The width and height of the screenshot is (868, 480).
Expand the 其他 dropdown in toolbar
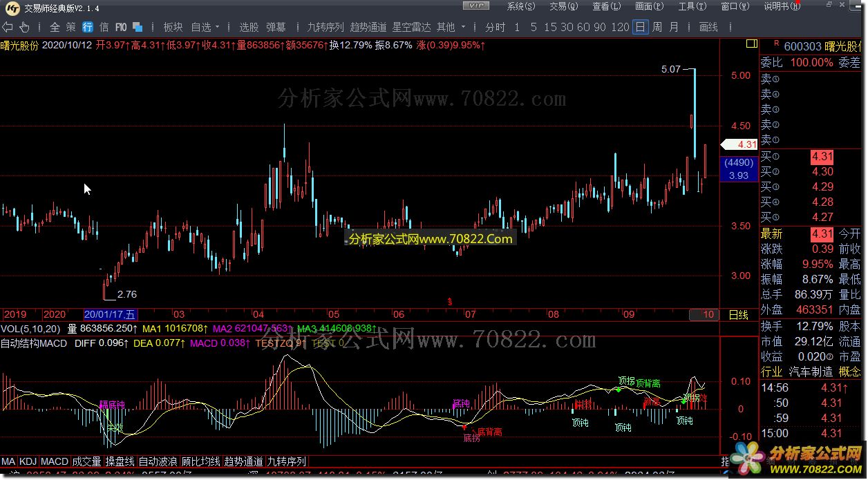(464, 27)
